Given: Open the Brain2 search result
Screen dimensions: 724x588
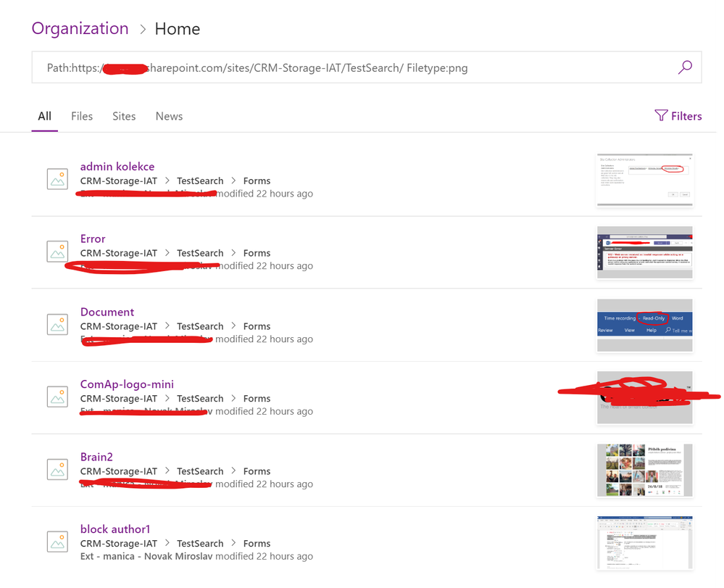Looking at the screenshot, I should point(96,457).
